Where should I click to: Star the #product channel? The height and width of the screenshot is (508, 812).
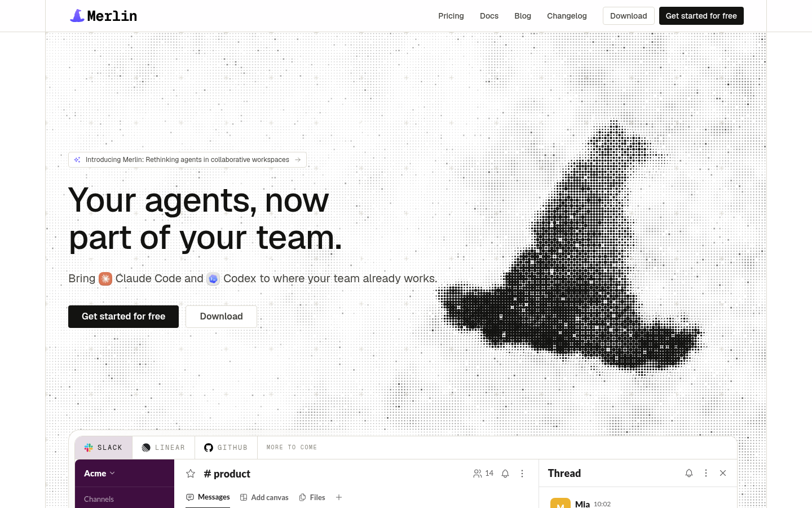click(x=191, y=474)
